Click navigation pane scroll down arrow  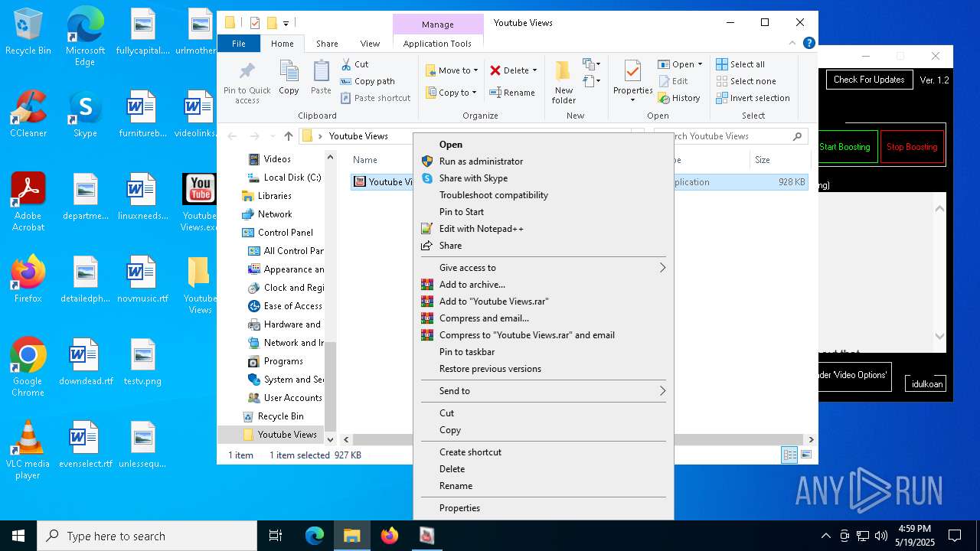[x=330, y=439]
